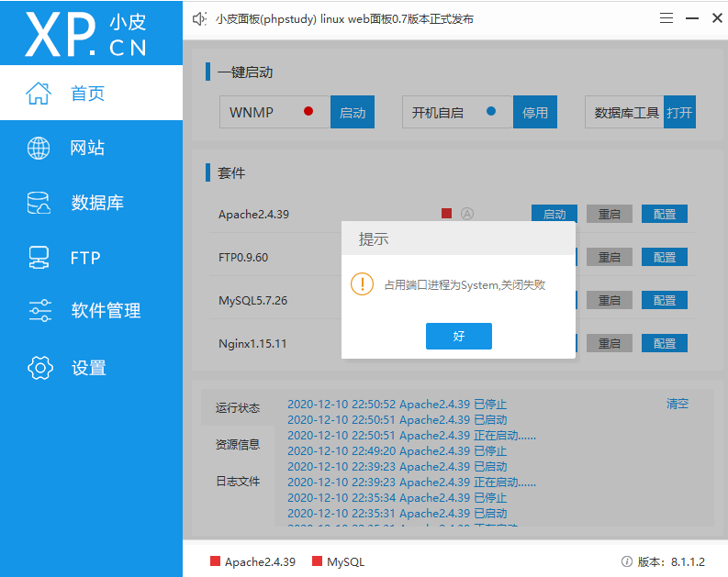The height and width of the screenshot is (577, 728).
Task: Restart MySQL5.7.26 with 重启
Action: coord(610,300)
